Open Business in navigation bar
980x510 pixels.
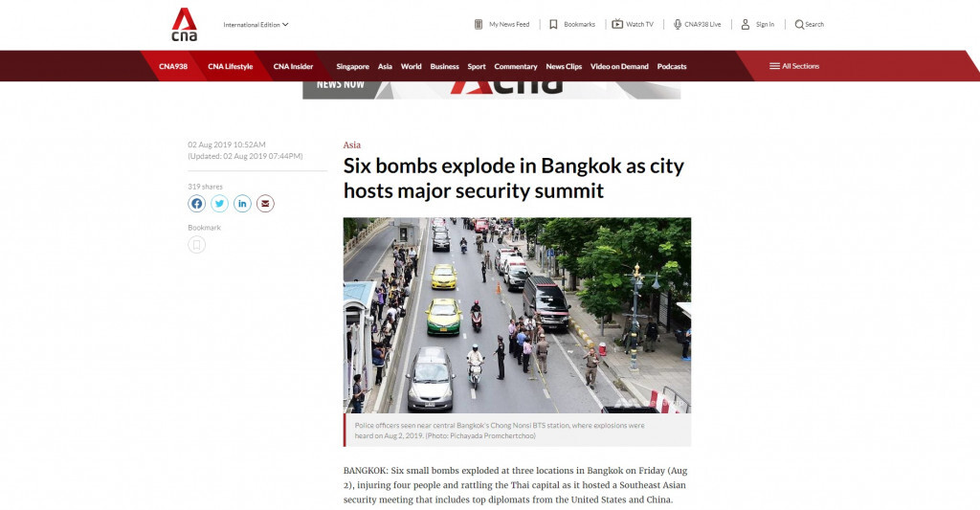(x=444, y=66)
